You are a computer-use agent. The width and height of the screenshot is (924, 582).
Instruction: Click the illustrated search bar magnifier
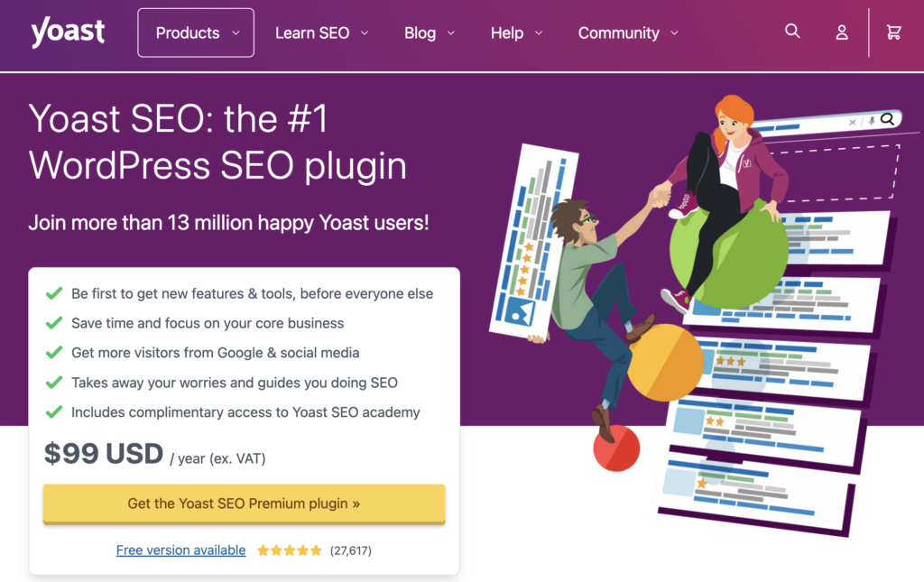click(888, 120)
